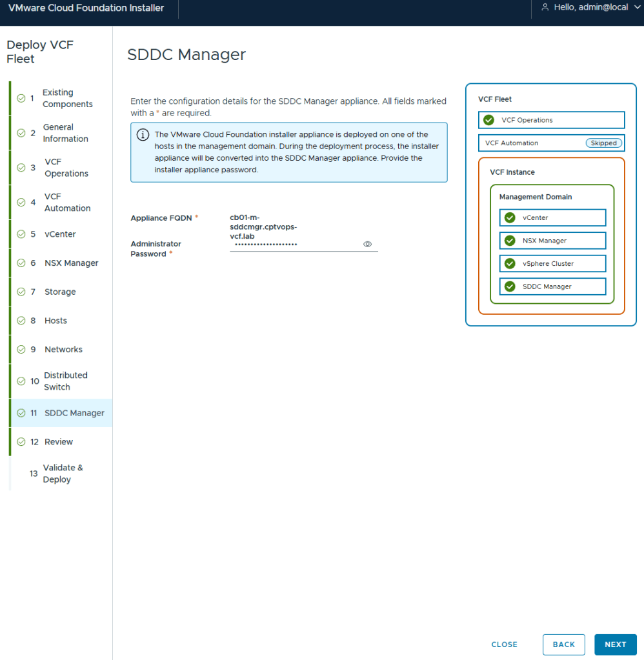Select step 10 Distributed Switch

[65, 381]
